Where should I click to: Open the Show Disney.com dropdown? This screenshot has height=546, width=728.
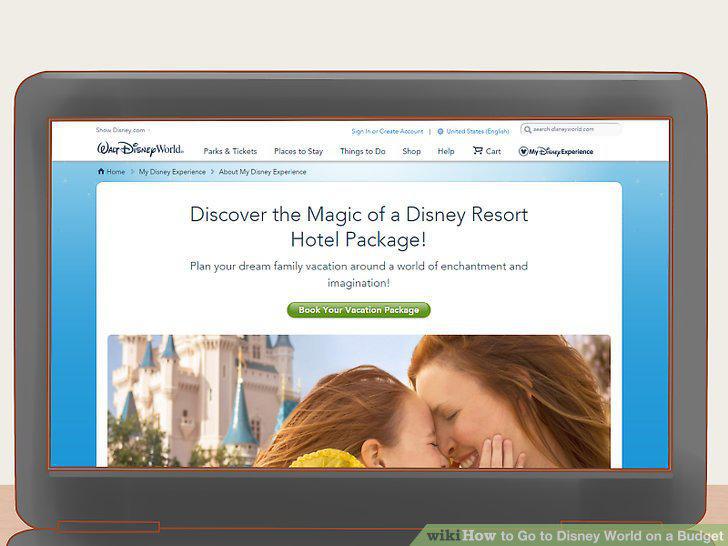[123, 130]
